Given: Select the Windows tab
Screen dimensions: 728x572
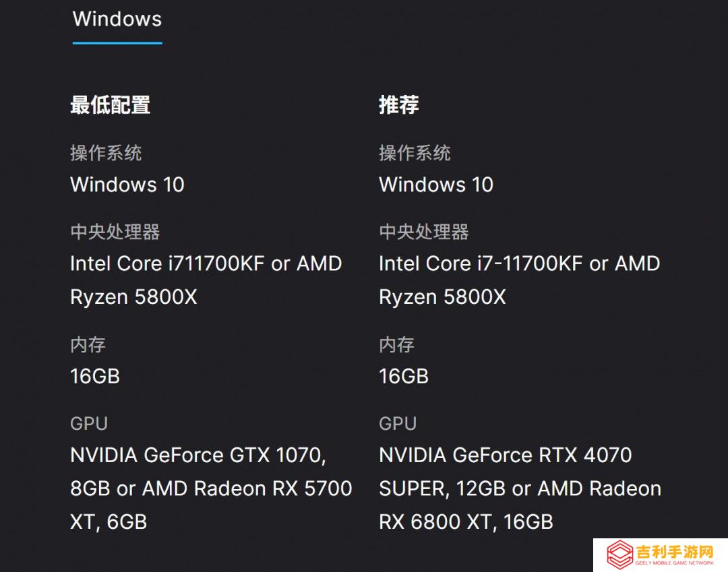Looking at the screenshot, I should 117,20.
